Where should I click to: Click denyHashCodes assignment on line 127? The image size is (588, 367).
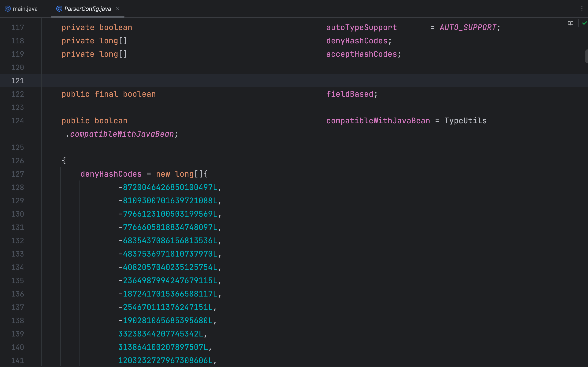click(111, 174)
